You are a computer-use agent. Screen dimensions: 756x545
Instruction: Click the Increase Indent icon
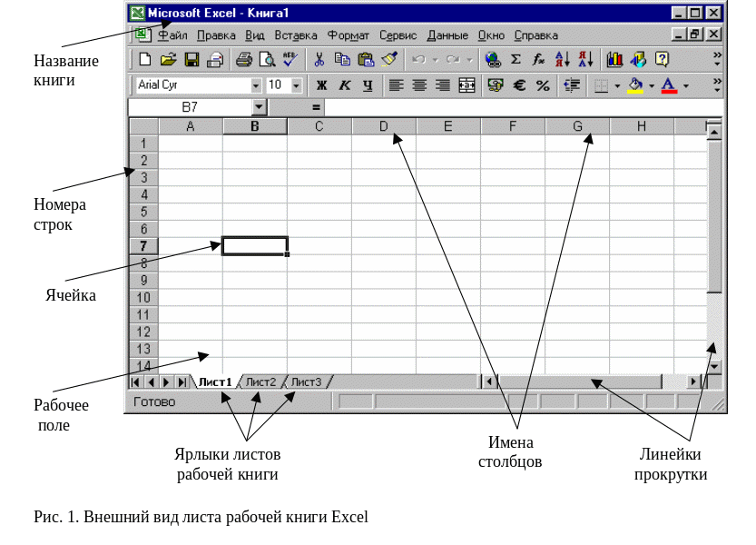click(572, 85)
